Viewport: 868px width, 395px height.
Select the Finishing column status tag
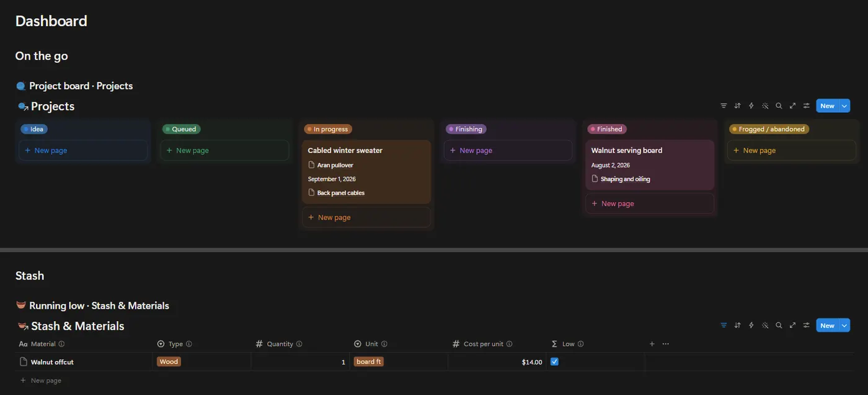(466, 129)
